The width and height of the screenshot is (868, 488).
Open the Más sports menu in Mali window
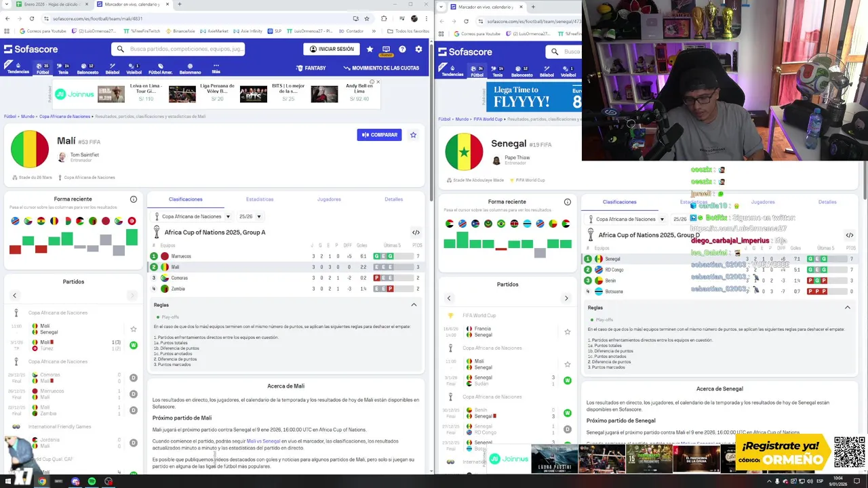(216, 68)
